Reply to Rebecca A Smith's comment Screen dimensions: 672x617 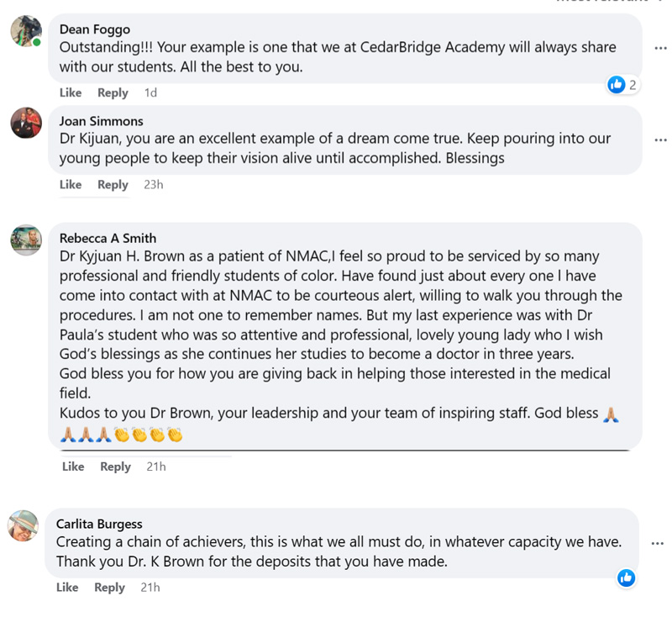click(x=115, y=467)
